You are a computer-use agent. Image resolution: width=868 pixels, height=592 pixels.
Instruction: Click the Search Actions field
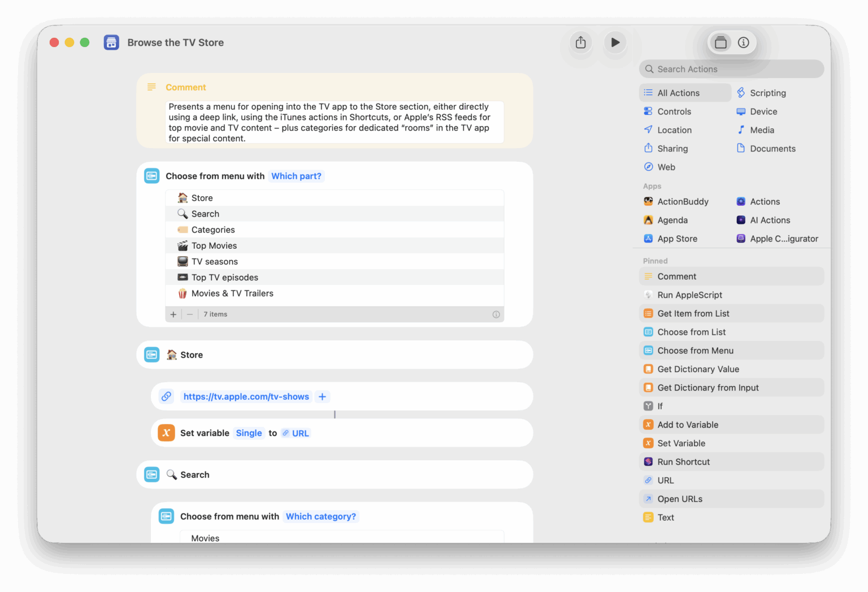pos(732,69)
